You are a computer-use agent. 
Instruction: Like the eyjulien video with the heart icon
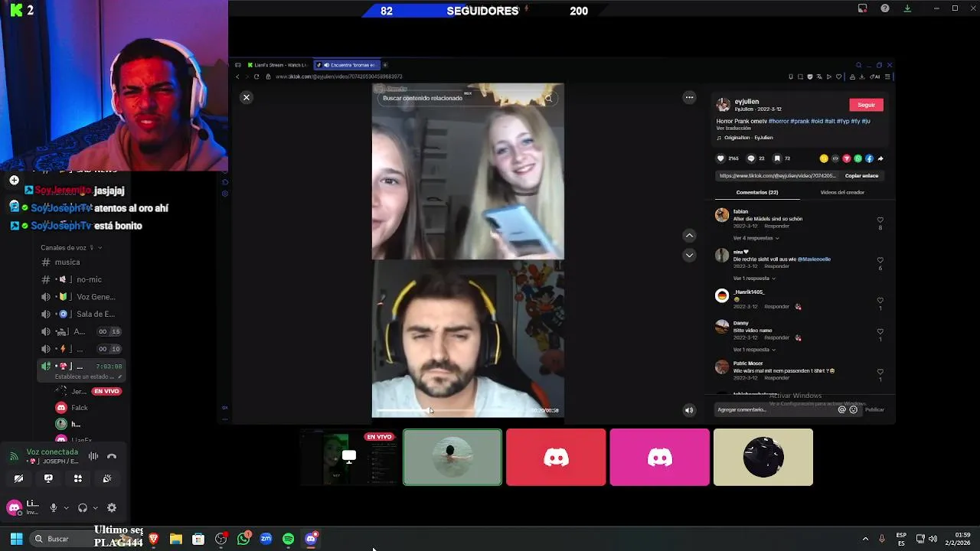720,158
